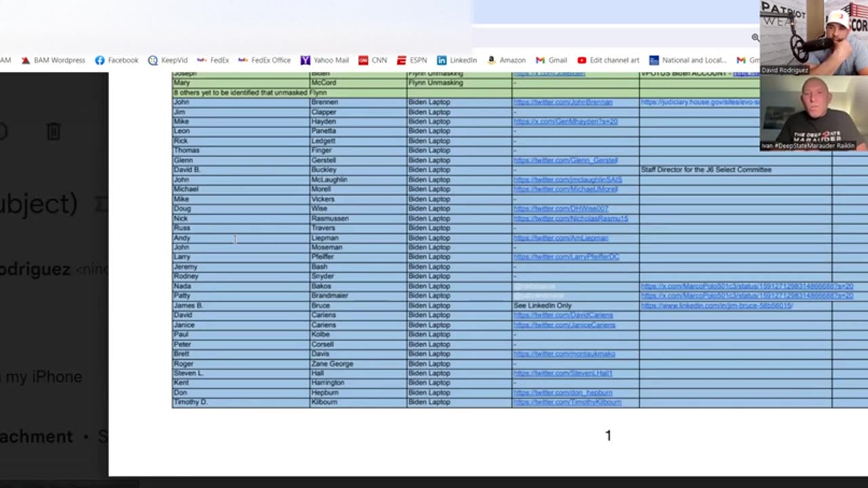This screenshot has width=868, height=488.
Task: Open the twitter.com/DavidCariens link
Action: tap(563, 315)
